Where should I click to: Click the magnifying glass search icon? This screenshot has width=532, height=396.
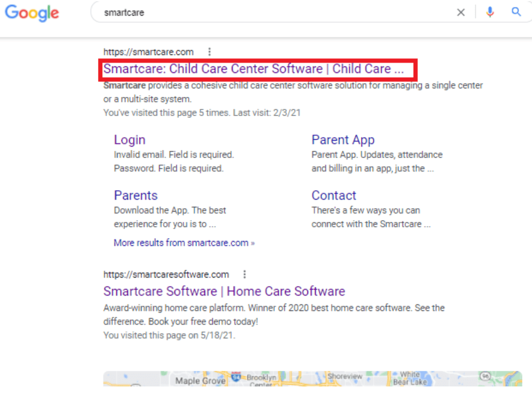pos(516,12)
